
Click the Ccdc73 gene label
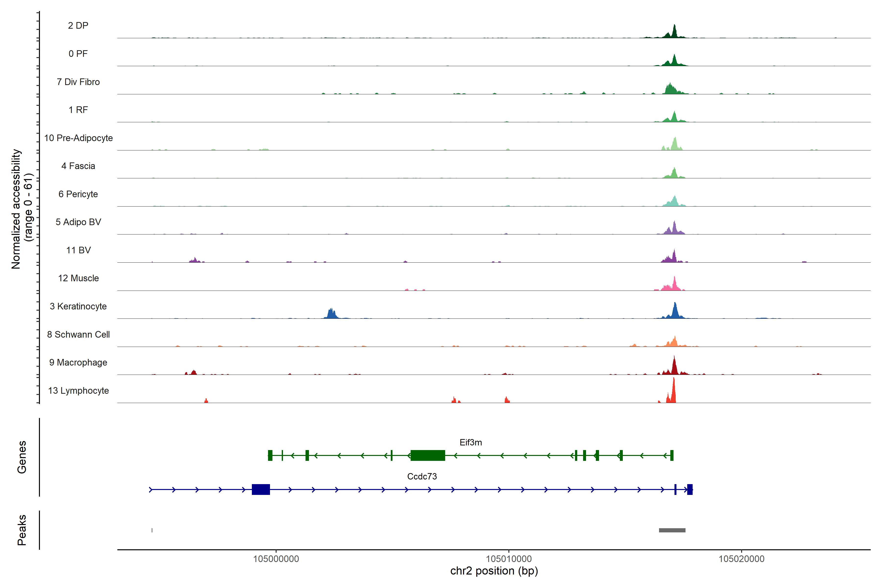(x=422, y=477)
